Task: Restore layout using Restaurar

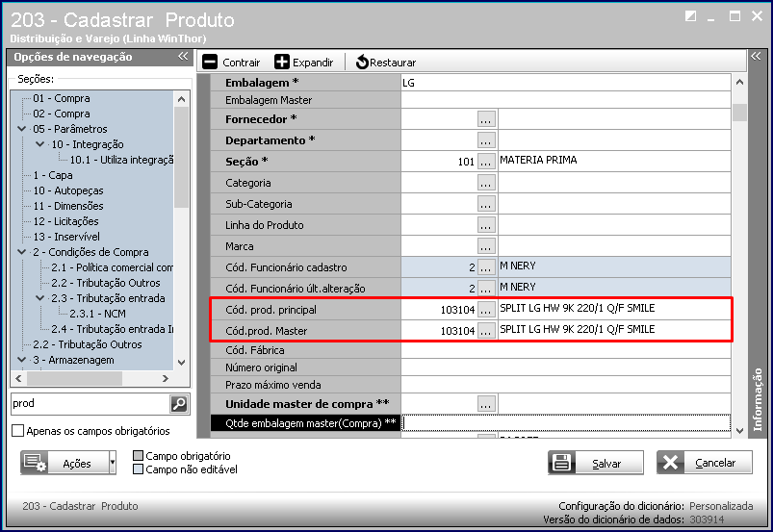Action: pos(386,63)
